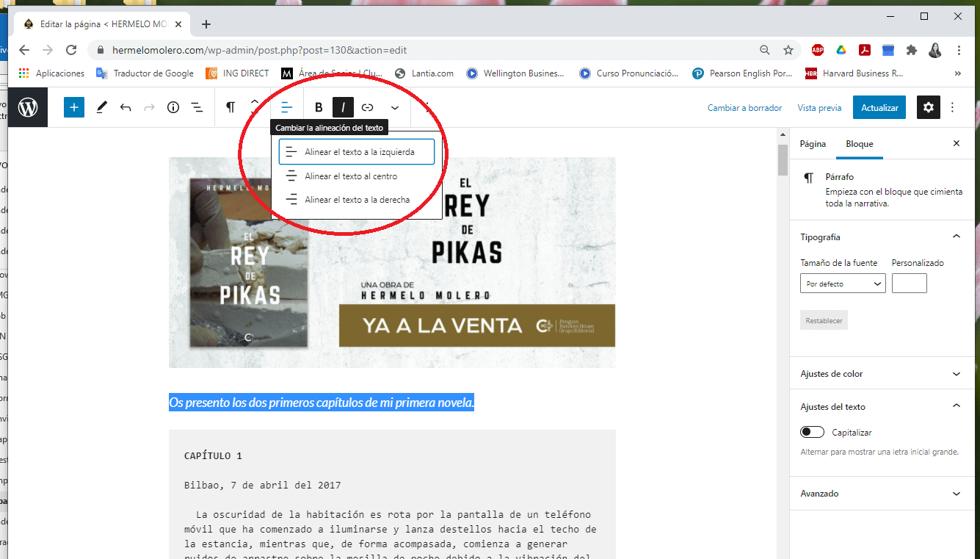Click the Actualizar button
980x559 pixels.
pyautogui.click(x=879, y=108)
